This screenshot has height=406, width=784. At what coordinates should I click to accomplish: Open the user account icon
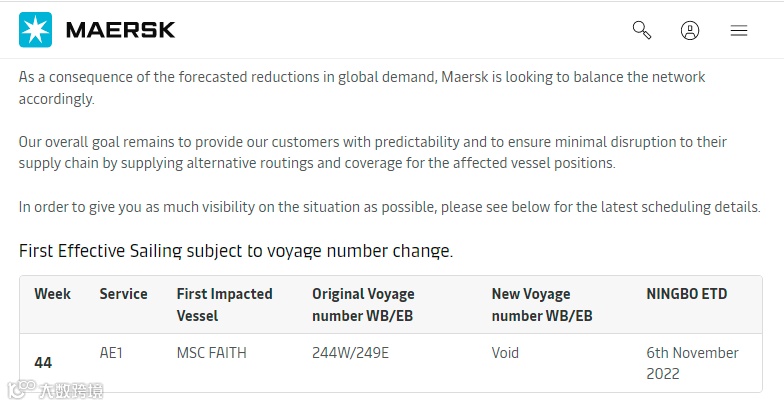pyautogui.click(x=690, y=30)
